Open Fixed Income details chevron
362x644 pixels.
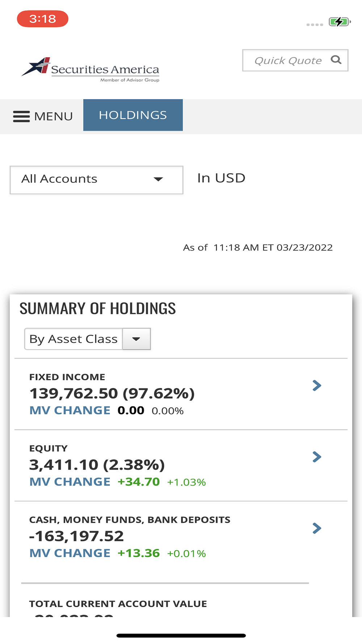(x=317, y=385)
